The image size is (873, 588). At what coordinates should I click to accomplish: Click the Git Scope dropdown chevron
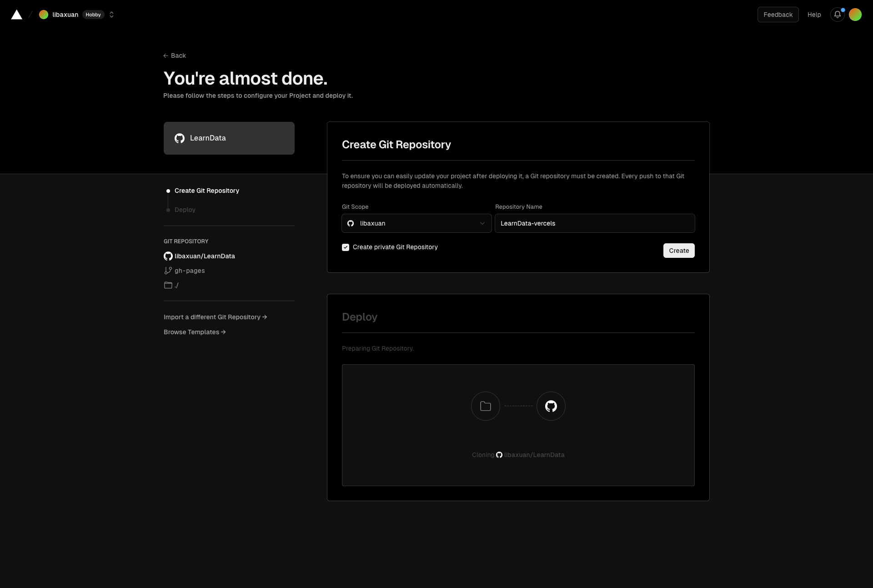coord(482,223)
